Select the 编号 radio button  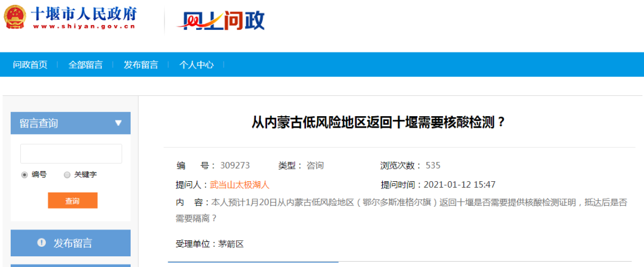pyautogui.click(x=24, y=175)
